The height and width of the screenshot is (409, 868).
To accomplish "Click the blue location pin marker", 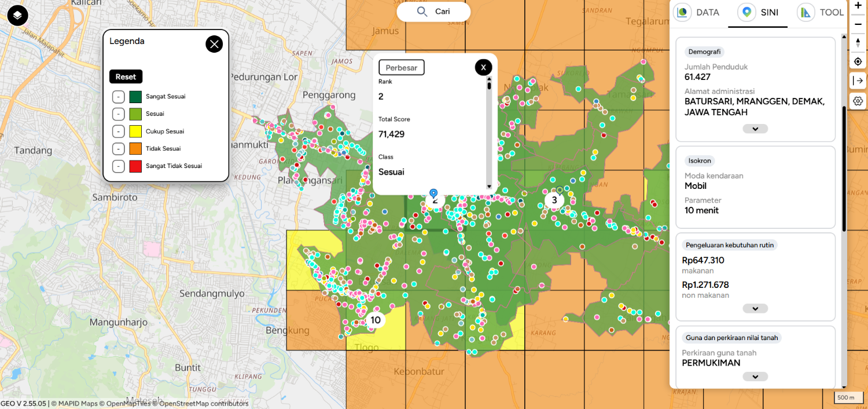I will 433,193.
